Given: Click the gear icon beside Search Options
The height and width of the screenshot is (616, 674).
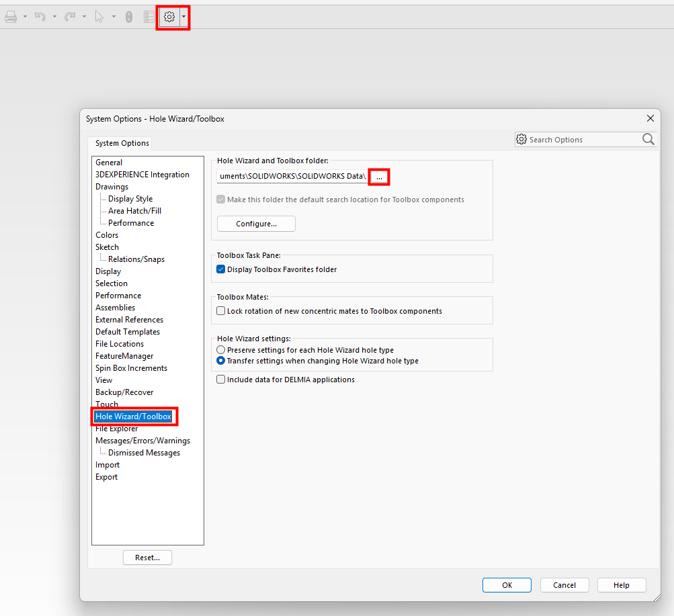Looking at the screenshot, I should pyautogui.click(x=521, y=139).
